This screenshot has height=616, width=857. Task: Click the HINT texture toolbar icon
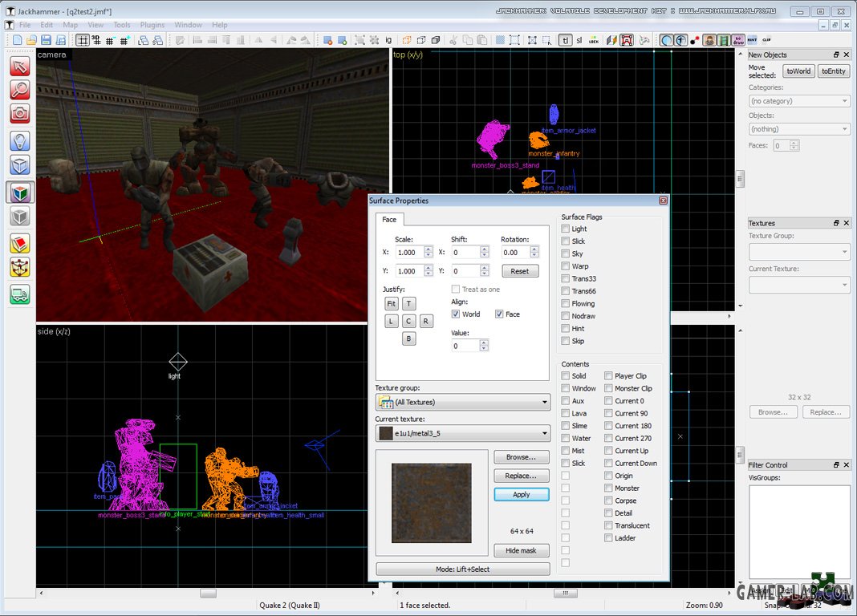[753, 40]
